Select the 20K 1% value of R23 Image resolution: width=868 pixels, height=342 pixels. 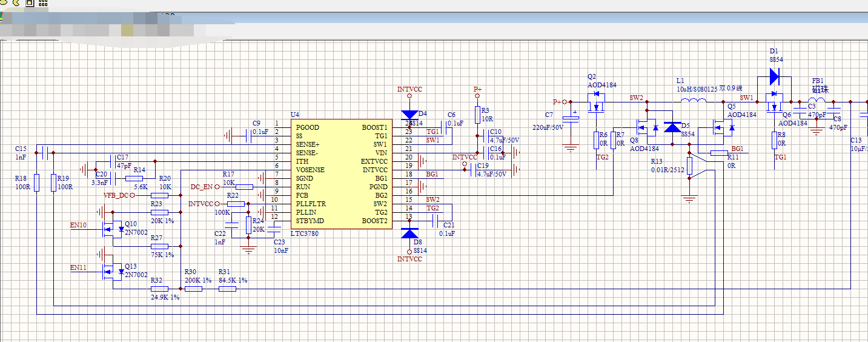(x=162, y=221)
